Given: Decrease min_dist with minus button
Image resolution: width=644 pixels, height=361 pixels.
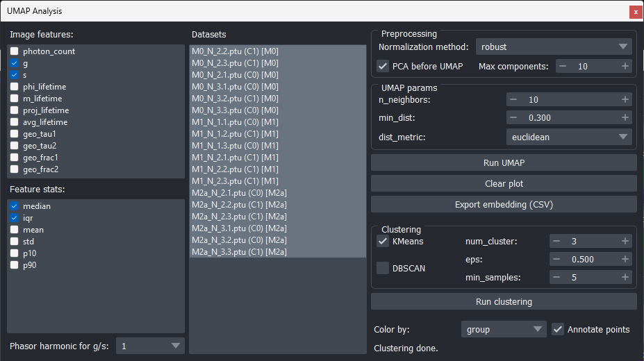Looking at the screenshot, I should click(513, 118).
